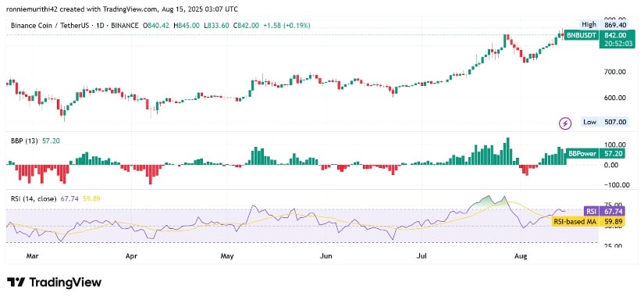The height and width of the screenshot is (300, 644).
Task: Click the May label on time axis
Action: click(x=227, y=256)
